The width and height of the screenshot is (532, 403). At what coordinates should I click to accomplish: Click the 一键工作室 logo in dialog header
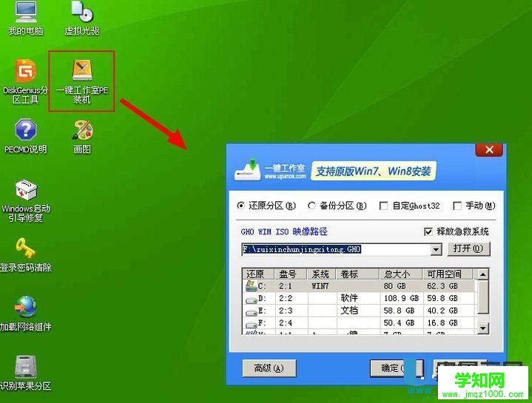[x=270, y=169]
